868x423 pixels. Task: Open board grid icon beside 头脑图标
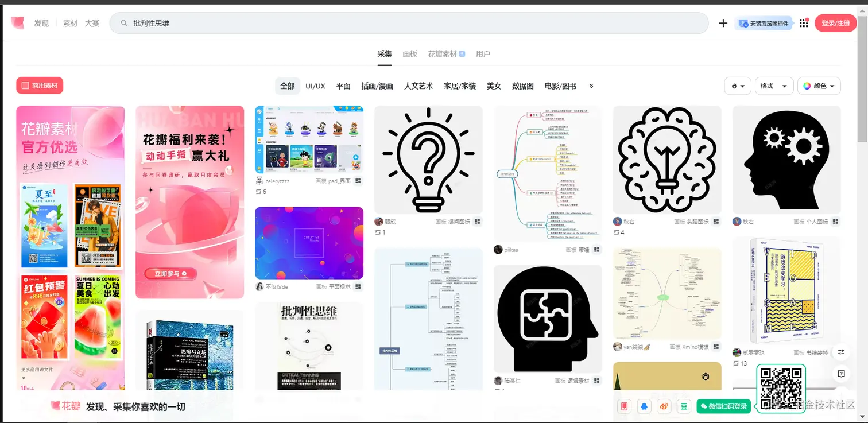(x=716, y=221)
